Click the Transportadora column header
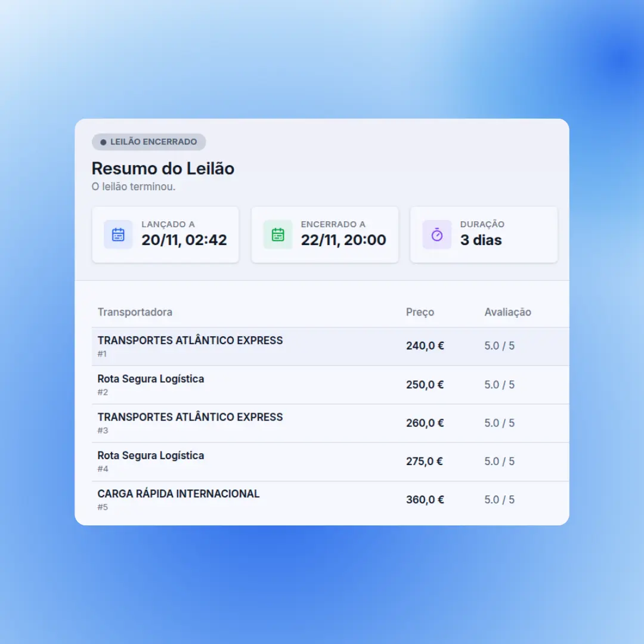This screenshot has width=644, height=644. click(135, 312)
